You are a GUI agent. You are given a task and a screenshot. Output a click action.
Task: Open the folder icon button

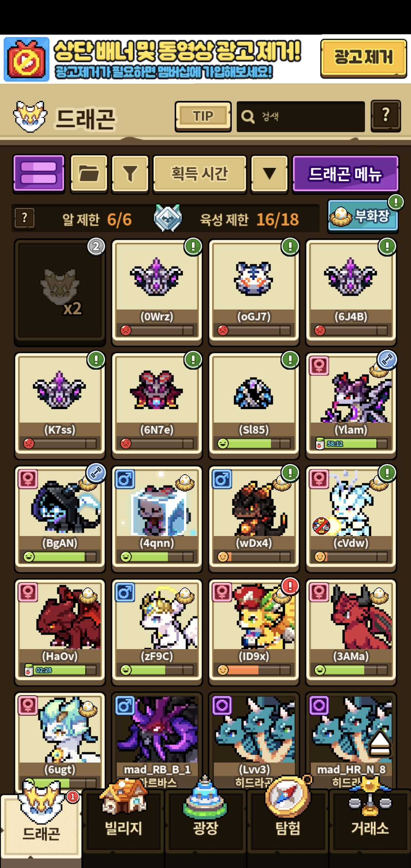89,173
